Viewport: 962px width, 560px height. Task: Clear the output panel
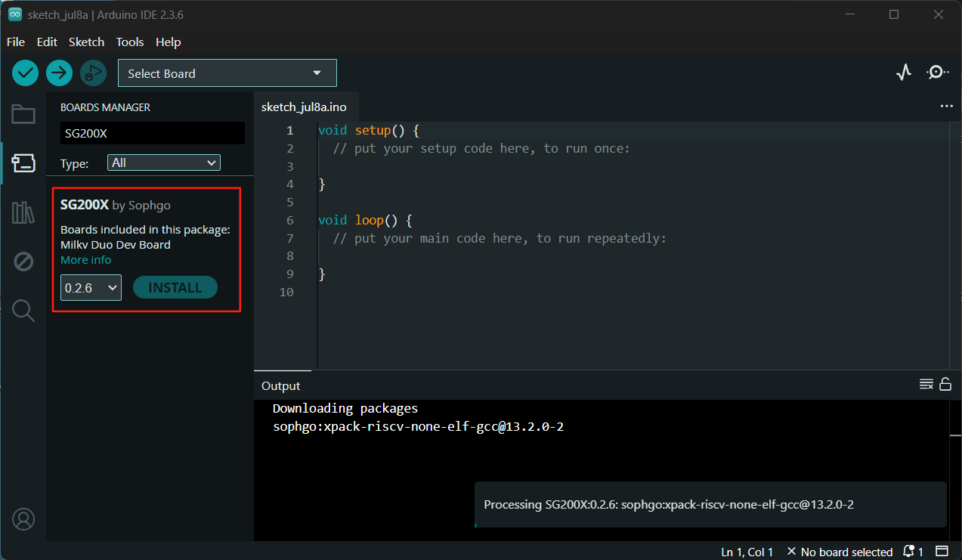click(x=926, y=385)
